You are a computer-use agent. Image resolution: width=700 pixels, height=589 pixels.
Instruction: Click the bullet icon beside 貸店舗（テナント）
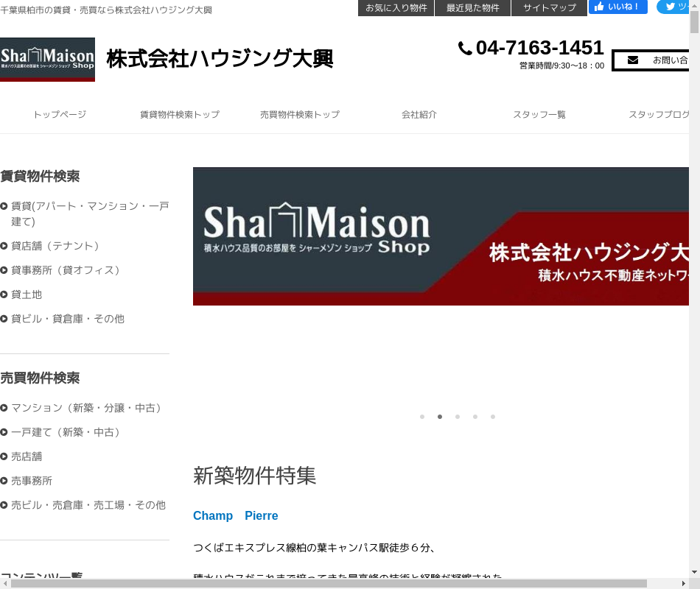(x=4, y=246)
